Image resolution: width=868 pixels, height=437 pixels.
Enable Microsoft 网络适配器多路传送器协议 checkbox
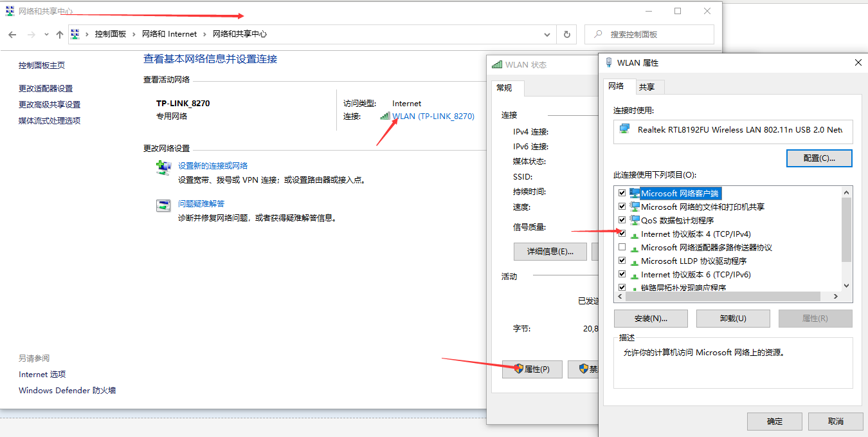click(x=622, y=247)
